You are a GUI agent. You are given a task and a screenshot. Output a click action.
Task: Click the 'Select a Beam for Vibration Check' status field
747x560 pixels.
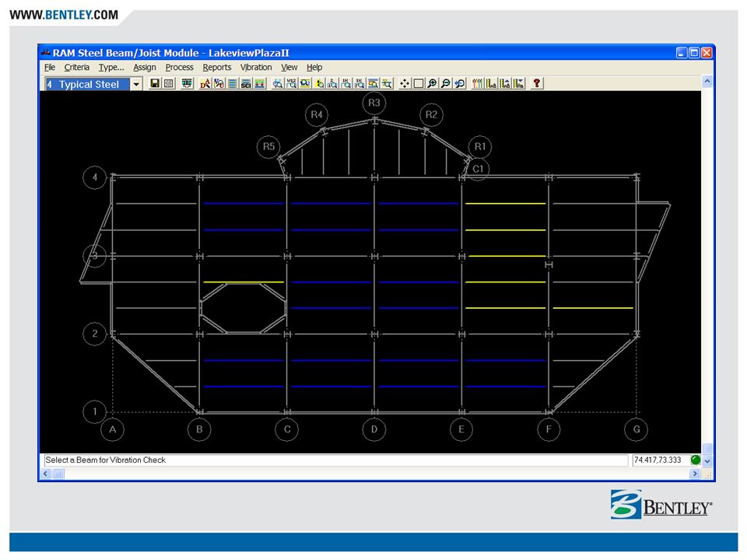[x=336, y=460]
